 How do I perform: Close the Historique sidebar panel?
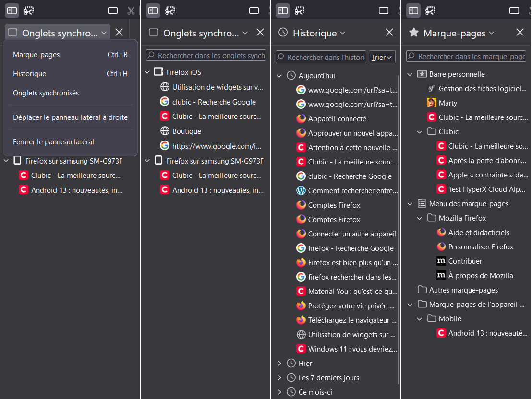coord(389,32)
